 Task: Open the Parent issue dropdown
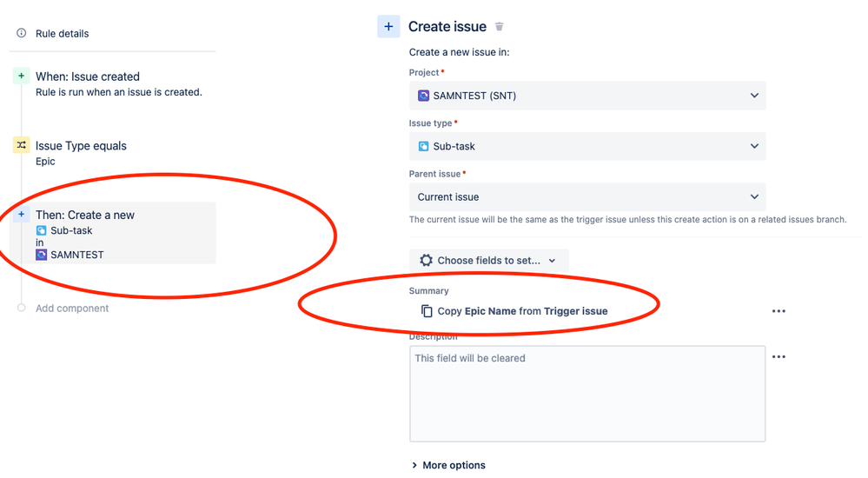[587, 196]
